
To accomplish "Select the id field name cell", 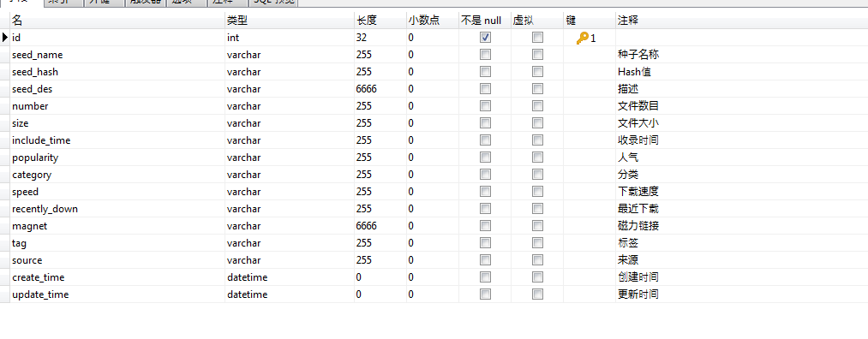I will [x=117, y=38].
